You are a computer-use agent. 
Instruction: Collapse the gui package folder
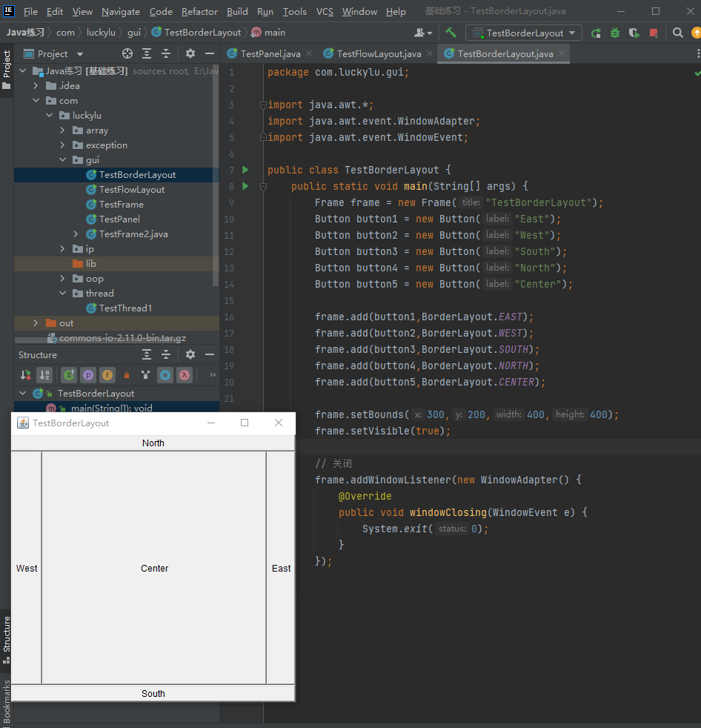tap(63, 160)
